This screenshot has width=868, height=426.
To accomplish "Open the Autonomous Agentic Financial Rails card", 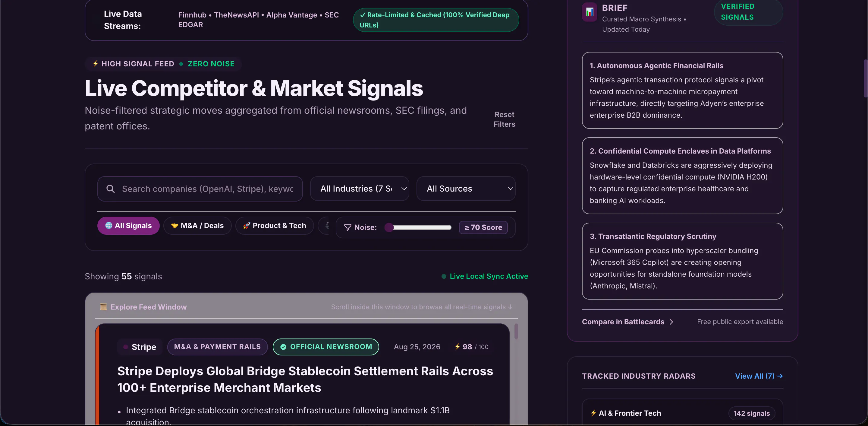I will point(682,91).
